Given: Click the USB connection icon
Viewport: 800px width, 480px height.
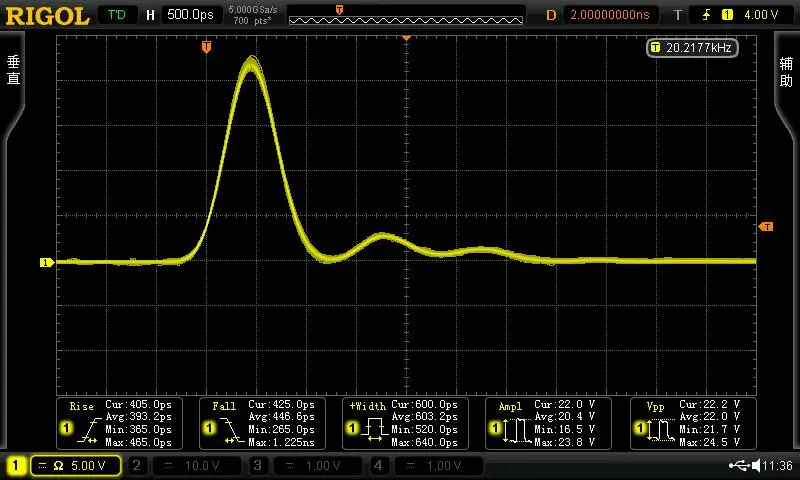Looking at the screenshot, I should pos(740,465).
